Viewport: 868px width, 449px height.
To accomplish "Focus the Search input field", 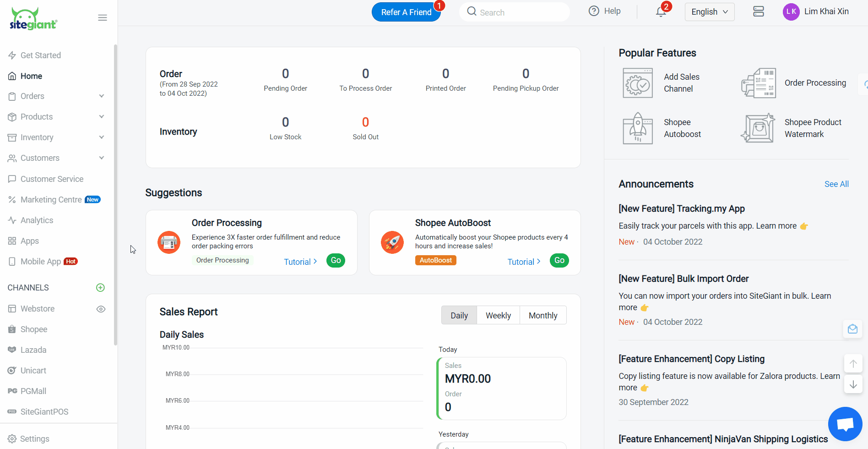I will pos(515,12).
